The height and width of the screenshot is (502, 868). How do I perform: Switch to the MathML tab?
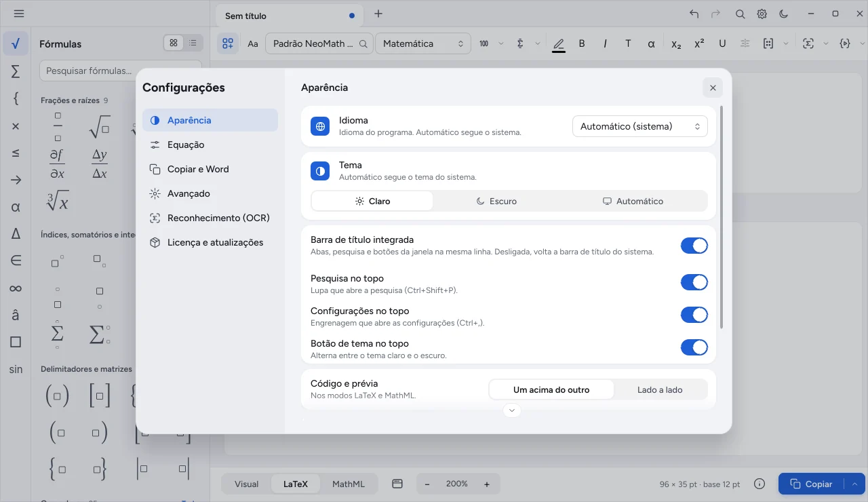point(349,484)
